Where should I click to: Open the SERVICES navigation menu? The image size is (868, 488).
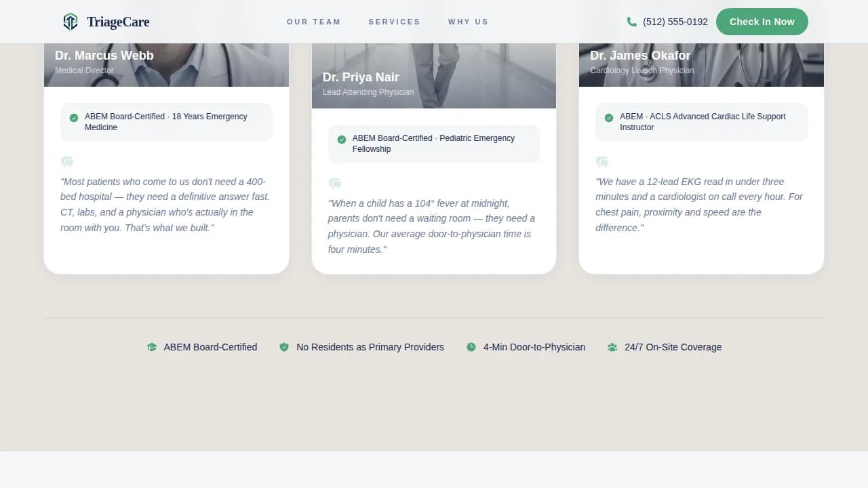394,21
